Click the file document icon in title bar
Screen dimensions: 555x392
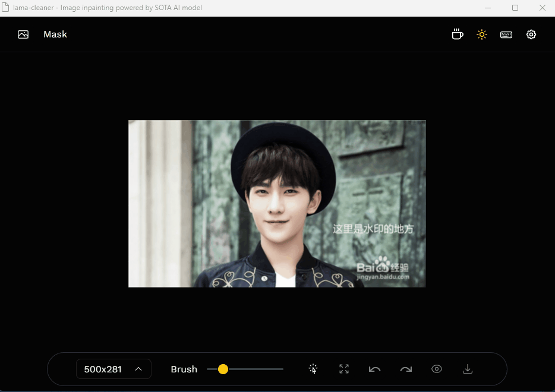pos(5,8)
